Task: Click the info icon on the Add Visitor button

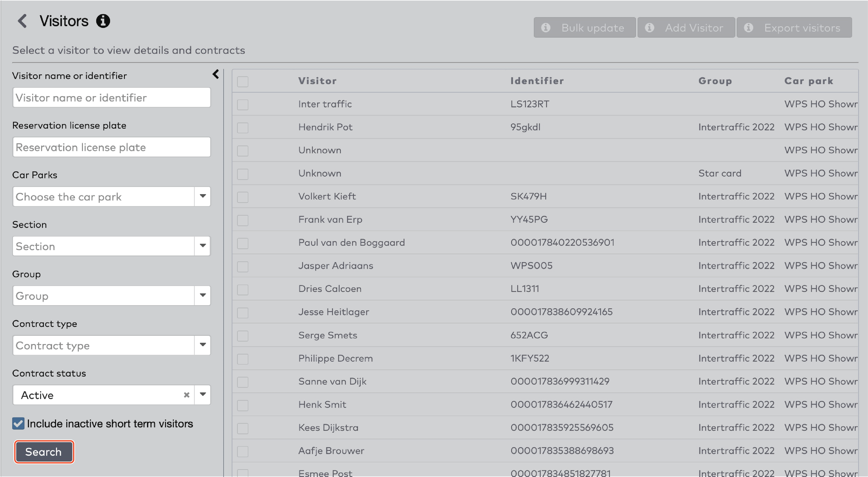Action: click(650, 28)
